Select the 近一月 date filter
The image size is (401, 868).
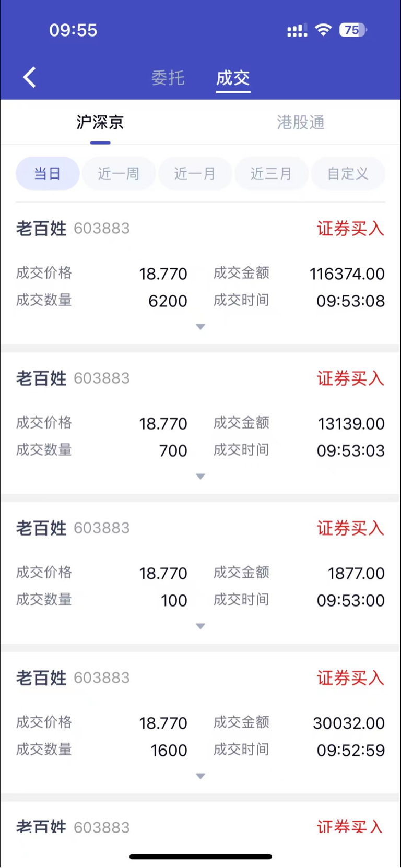pos(195,173)
